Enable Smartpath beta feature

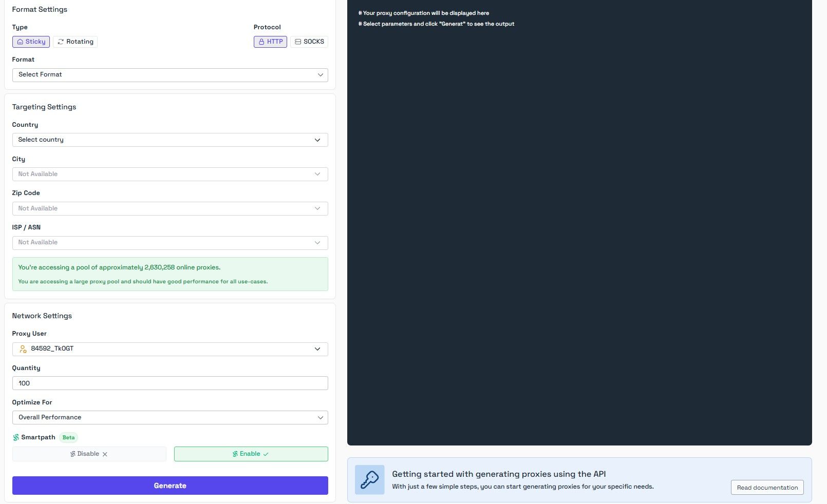pos(251,454)
